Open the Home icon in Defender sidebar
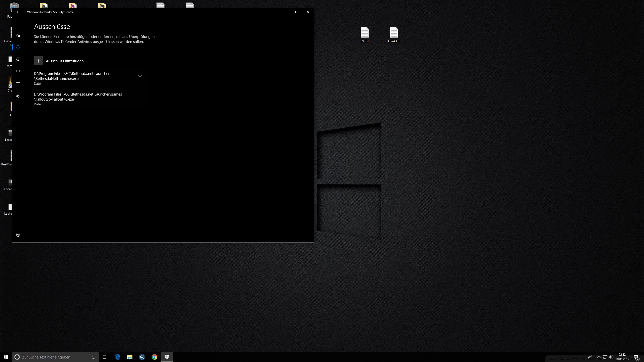Viewport: 644px width, 362px height. click(18, 35)
